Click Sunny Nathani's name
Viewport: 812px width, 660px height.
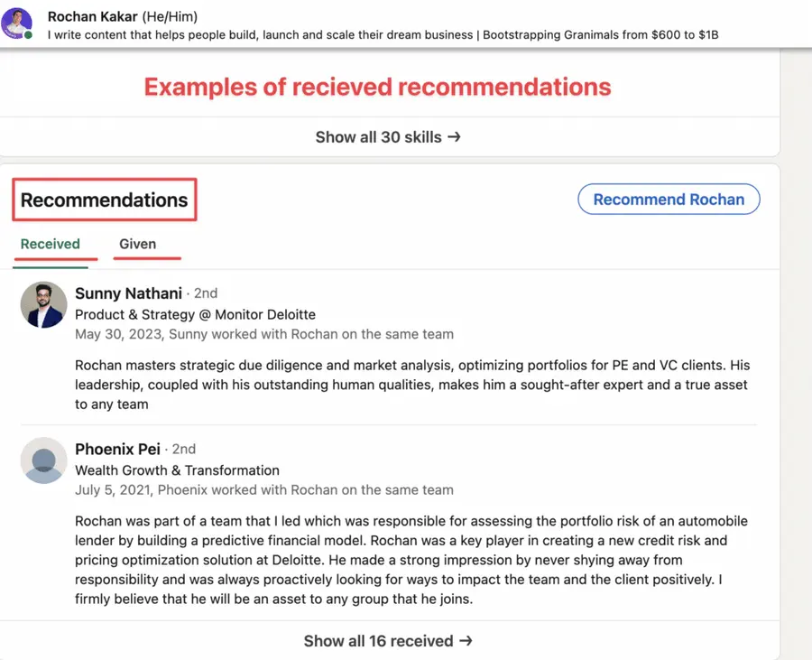click(x=128, y=293)
